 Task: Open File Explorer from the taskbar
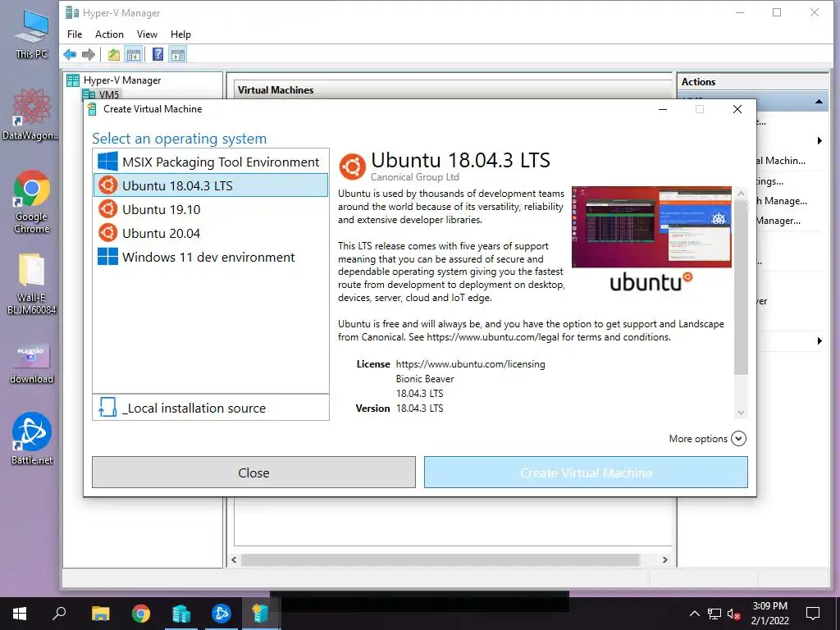(100, 614)
